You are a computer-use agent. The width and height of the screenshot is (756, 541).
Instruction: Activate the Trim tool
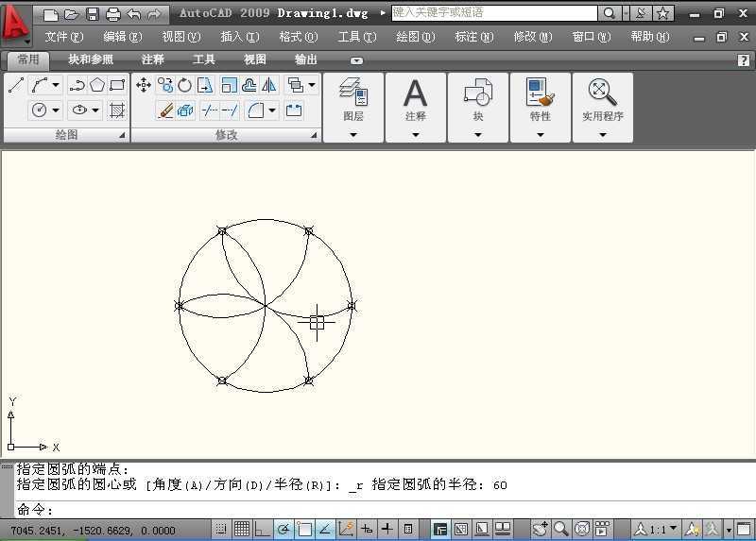209,110
